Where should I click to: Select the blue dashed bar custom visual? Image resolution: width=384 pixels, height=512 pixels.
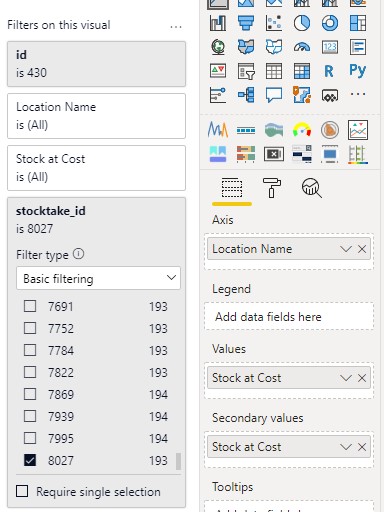(246, 130)
